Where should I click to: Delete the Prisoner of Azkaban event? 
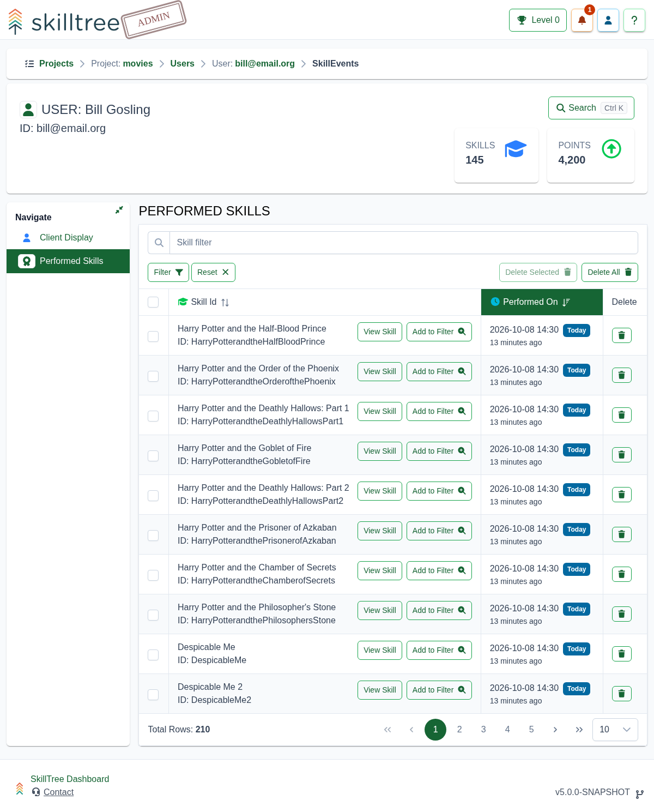[x=622, y=534]
